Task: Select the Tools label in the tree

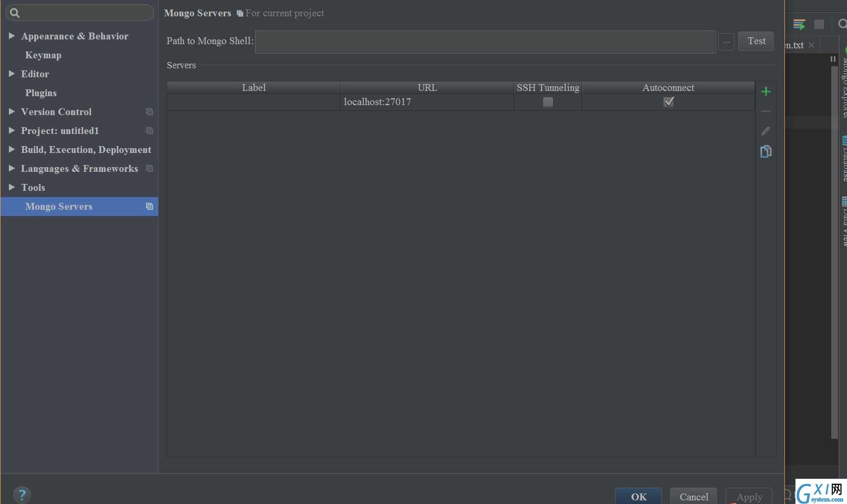Action: [x=33, y=188]
